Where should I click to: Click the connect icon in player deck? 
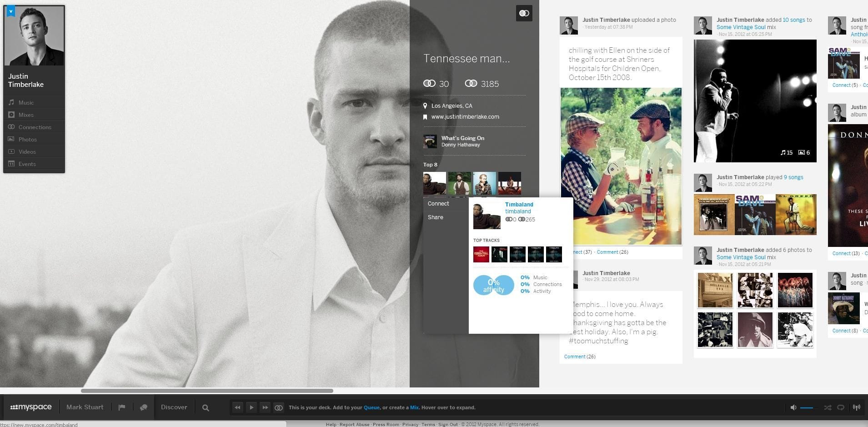tap(279, 407)
